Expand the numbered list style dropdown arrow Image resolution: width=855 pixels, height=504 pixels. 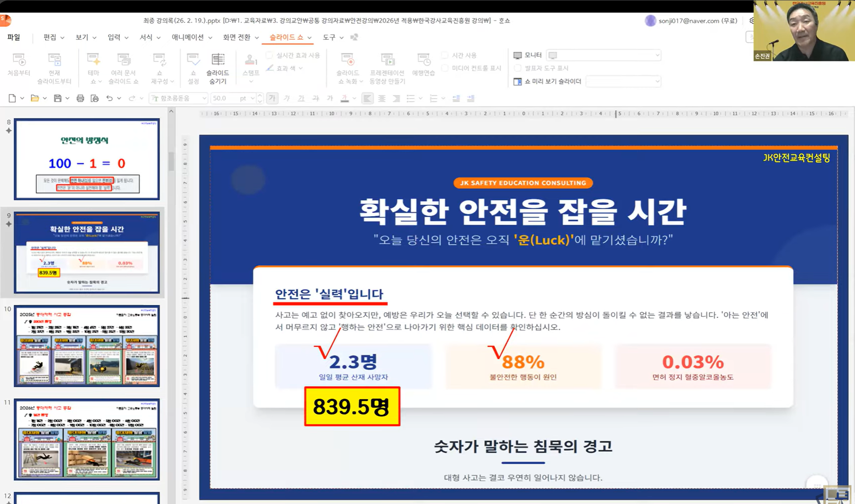(443, 98)
